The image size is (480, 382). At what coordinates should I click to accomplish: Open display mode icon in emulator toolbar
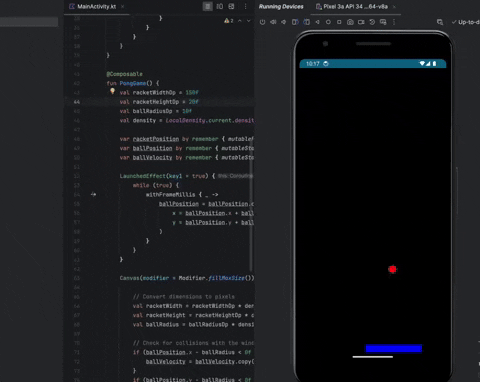tap(383, 22)
